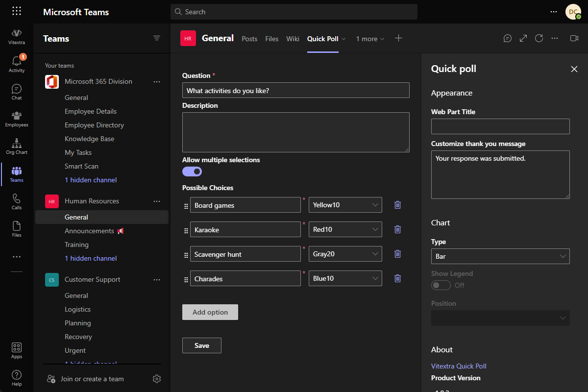588x392 pixels.
Task: Open the chart Type dropdown showing Bar
Action: [500, 256]
